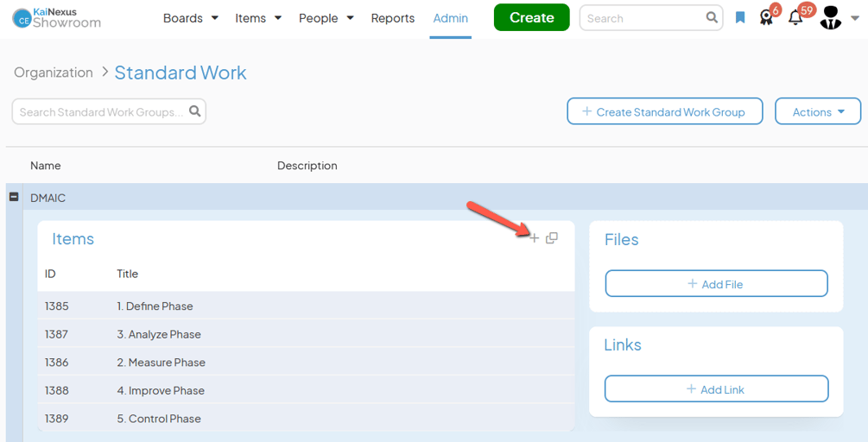This screenshot has height=442, width=868.
Task: Expand the Actions dropdown button
Action: [x=818, y=111]
